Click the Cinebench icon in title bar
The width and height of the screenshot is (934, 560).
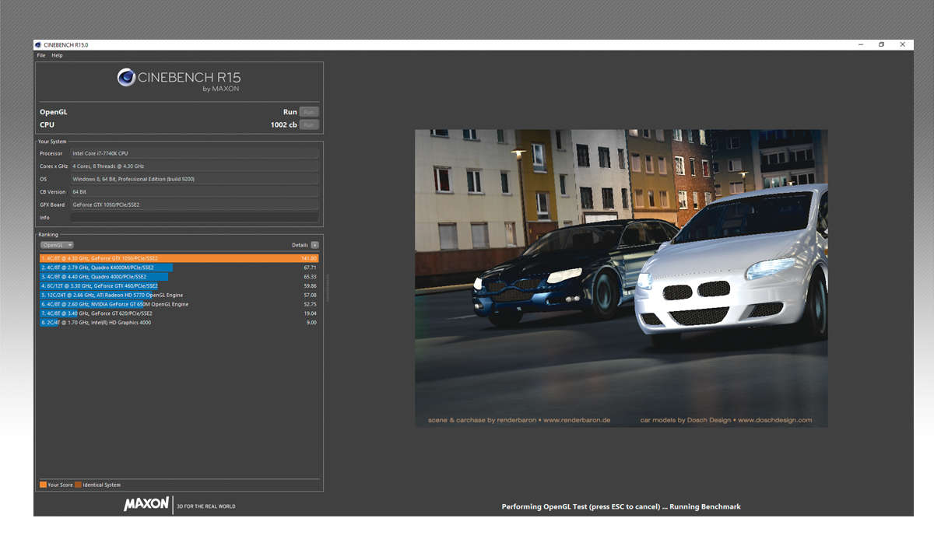pos(38,45)
